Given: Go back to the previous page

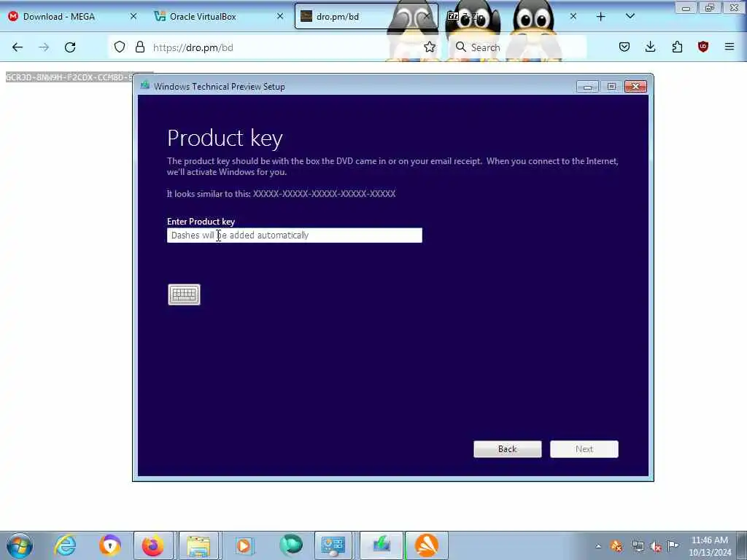Looking at the screenshot, I should point(18,47).
